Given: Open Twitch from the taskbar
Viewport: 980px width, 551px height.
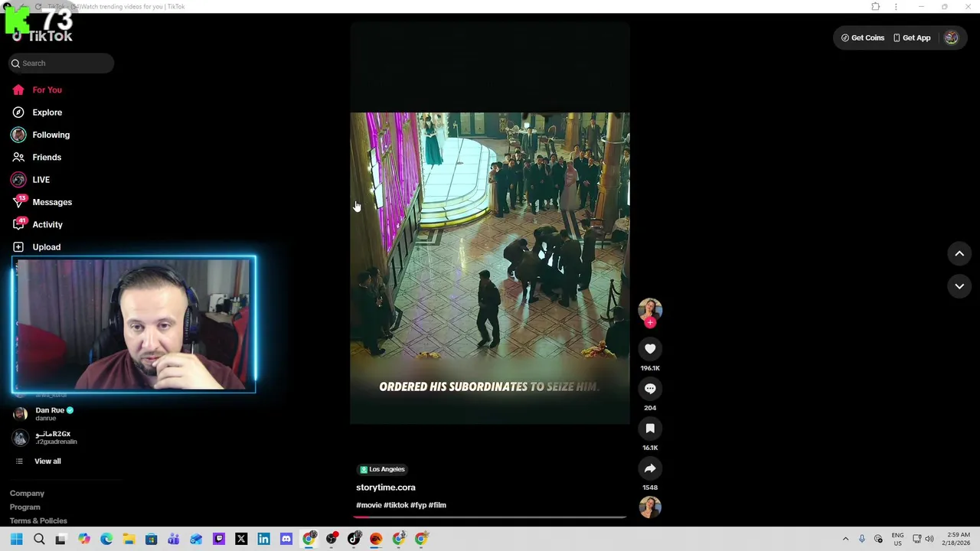Looking at the screenshot, I should point(219,540).
